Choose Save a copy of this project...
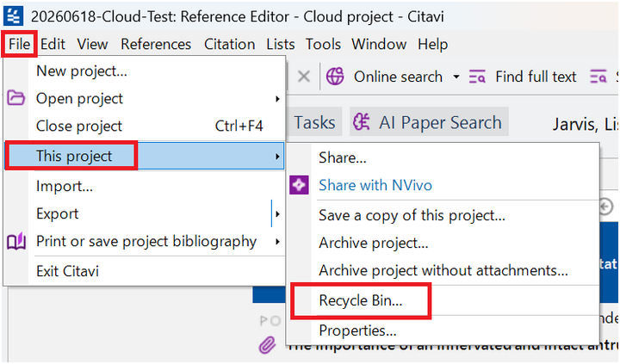 coord(443,215)
